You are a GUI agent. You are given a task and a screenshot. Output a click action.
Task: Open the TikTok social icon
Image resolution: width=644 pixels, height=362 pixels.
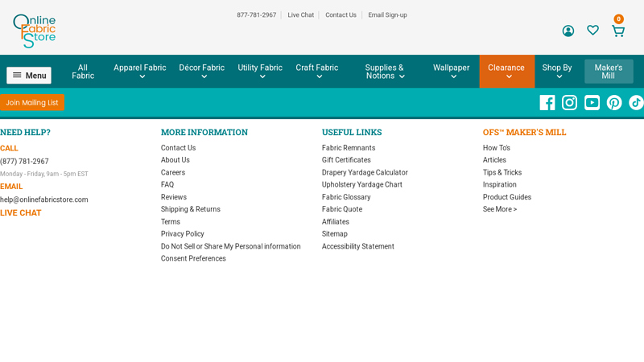pos(635,102)
